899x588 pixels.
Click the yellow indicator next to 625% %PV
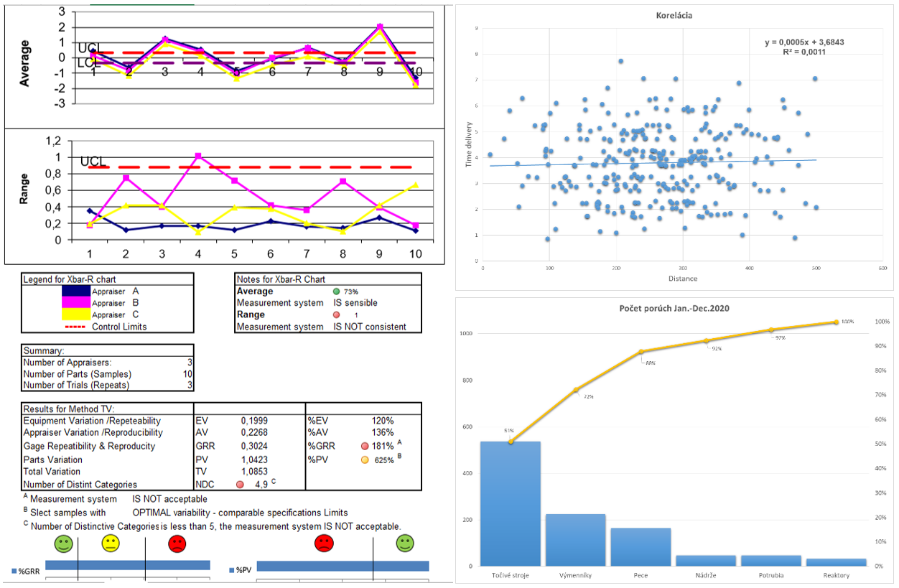pyautogui.click(x=365, y=459)
